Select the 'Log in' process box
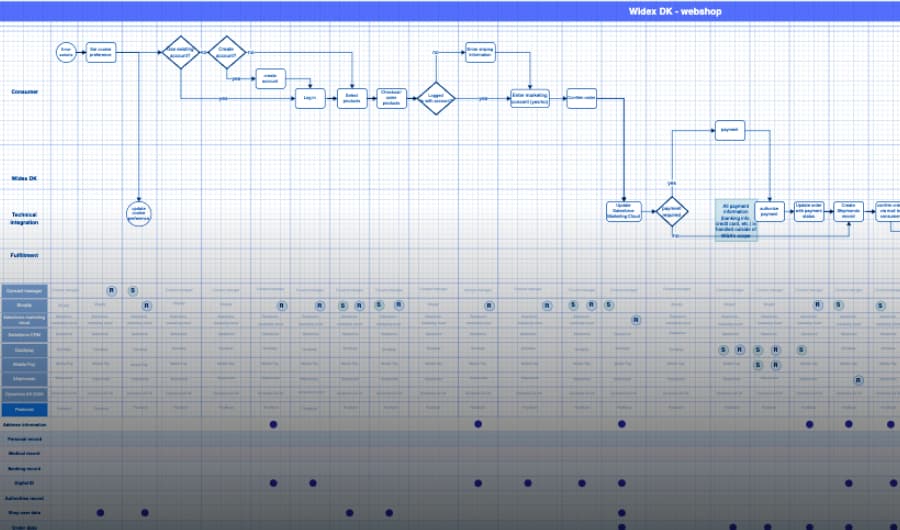Screen dimensions: 900x530 (310, 98)
